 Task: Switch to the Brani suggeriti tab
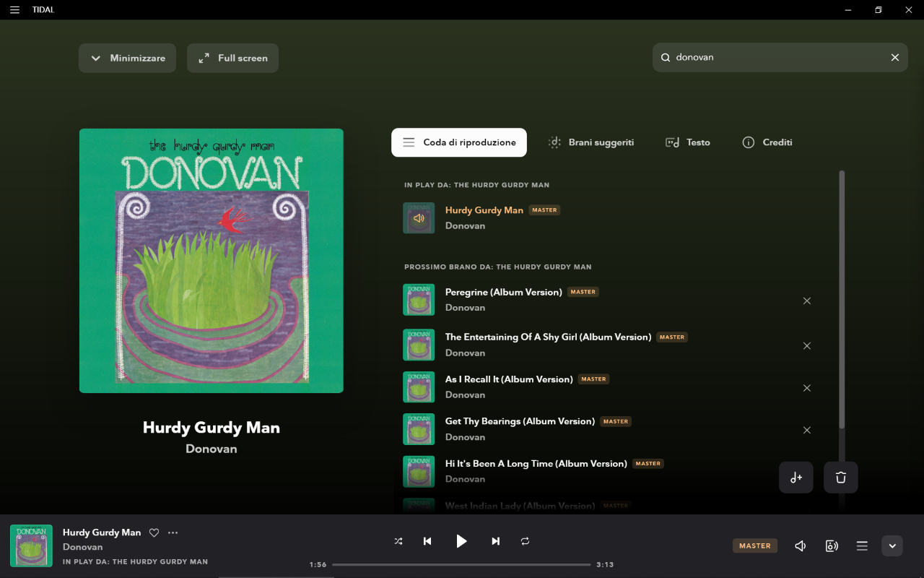(x=590, y=142)
